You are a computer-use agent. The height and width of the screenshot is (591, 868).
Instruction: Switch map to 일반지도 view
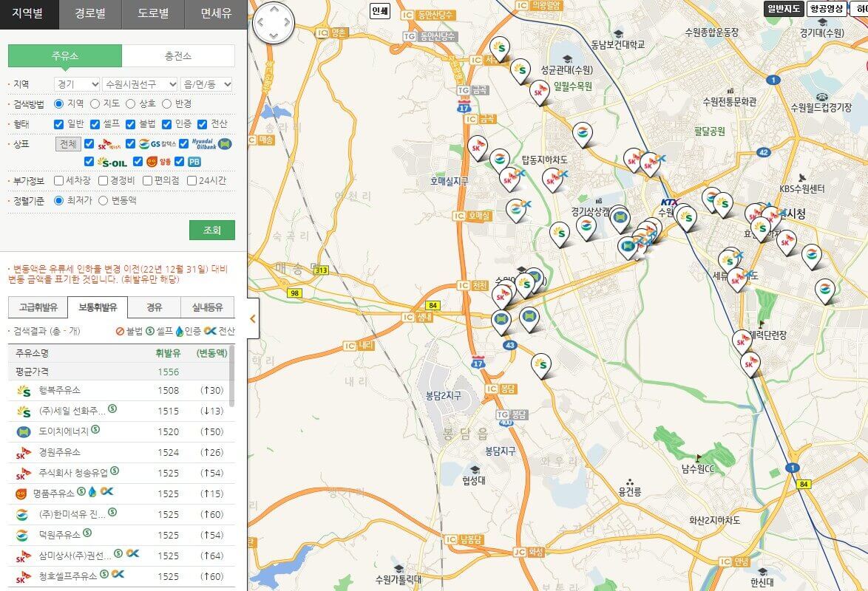784,8
